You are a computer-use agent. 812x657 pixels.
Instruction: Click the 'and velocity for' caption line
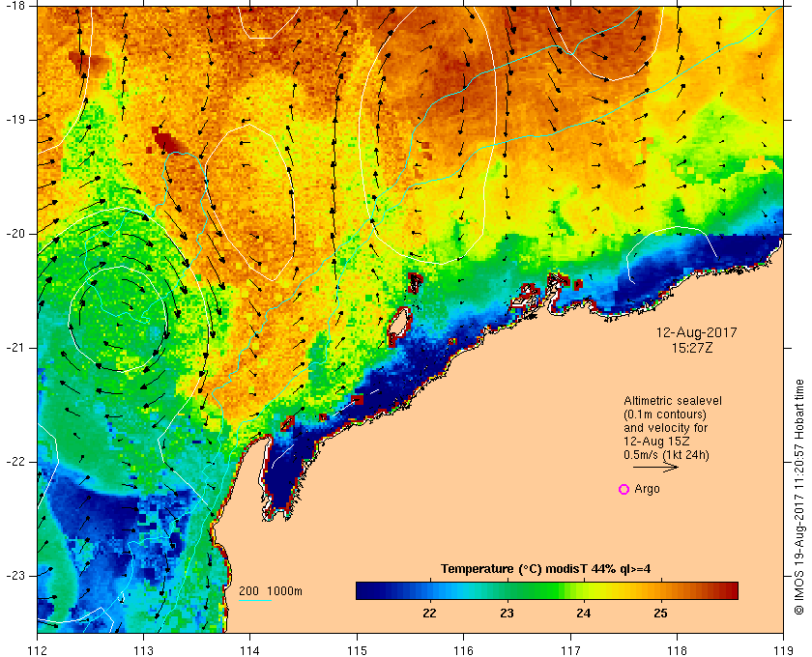pos(665,428)
